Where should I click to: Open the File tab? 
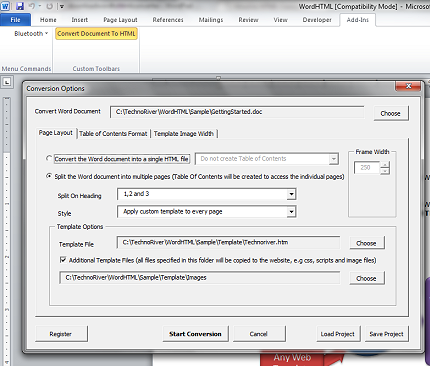(15, 20)
